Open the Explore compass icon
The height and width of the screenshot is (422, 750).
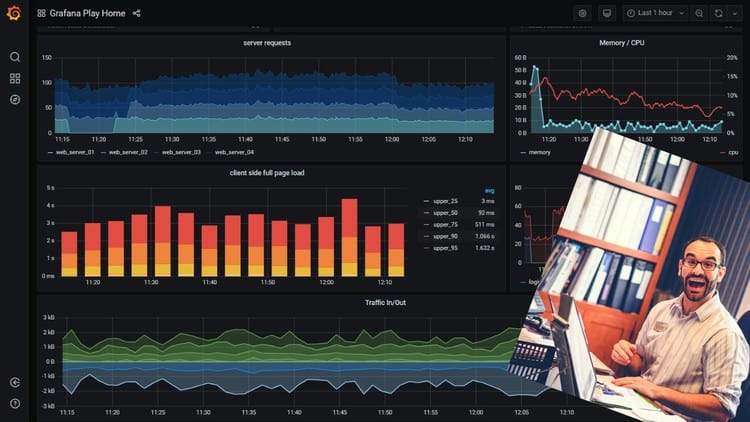click(15, 99)
